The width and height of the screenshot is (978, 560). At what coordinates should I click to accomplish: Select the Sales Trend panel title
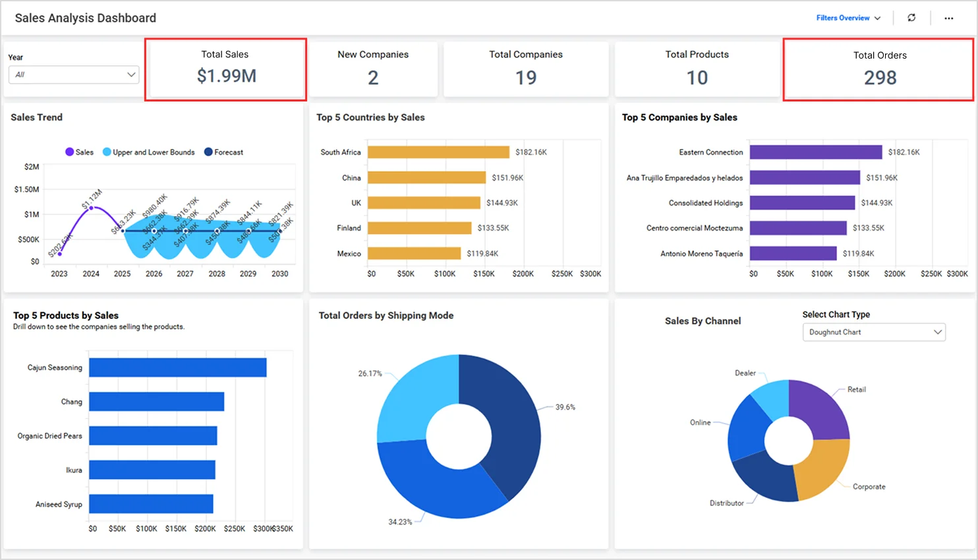36,117
